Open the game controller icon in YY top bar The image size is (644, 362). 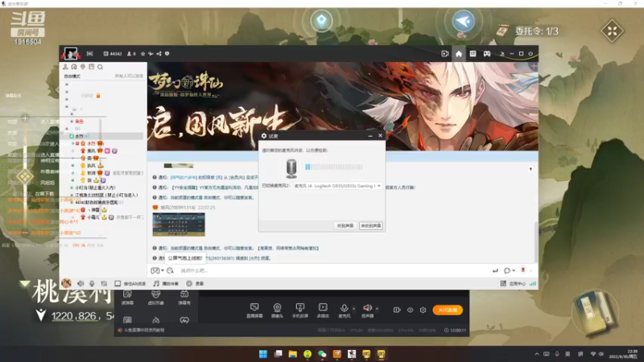pos(487,54)
